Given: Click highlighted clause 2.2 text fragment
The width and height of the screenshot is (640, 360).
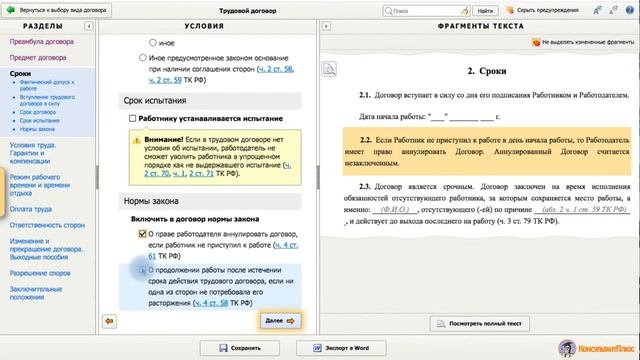Looking at the screenshot, I should (487, 151).
